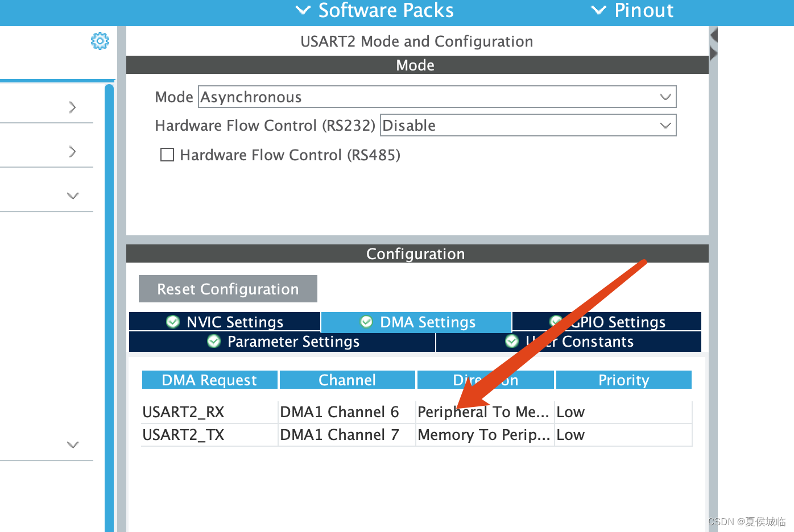
Task: Click the Reset Configuration button
Action: pyautogui.click(x=228, y=289)
